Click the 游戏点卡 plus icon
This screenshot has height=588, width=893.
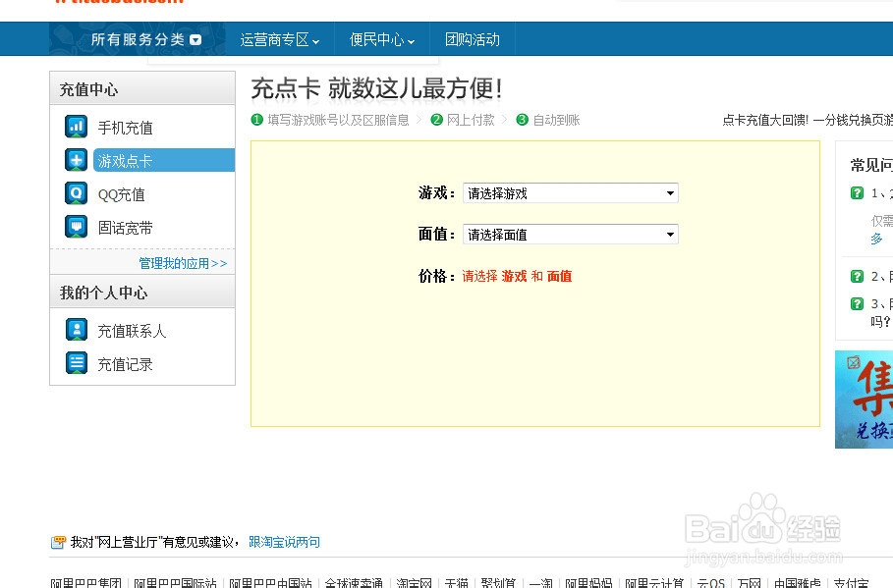pyautogui.click(x=77, y=160)
